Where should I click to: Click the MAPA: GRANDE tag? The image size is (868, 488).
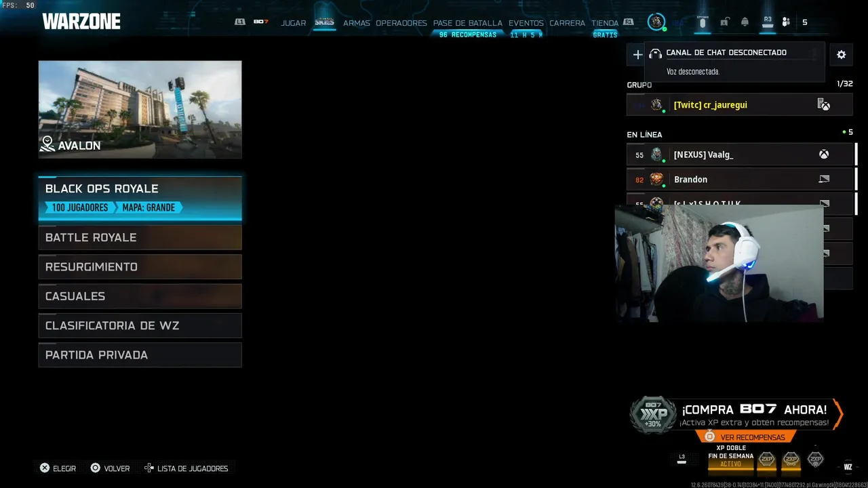pos(149,207)
